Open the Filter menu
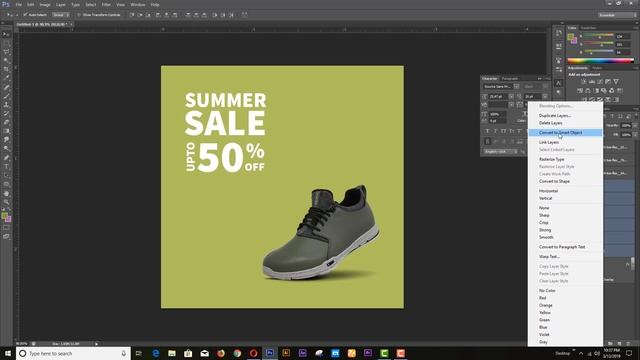 106,4
